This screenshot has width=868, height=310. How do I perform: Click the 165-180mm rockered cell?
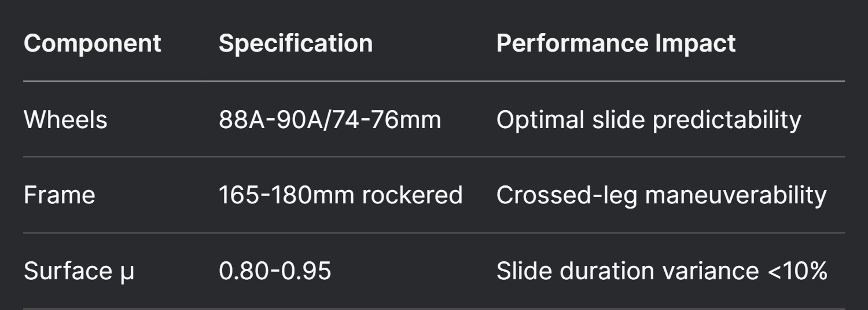[341, 195]
